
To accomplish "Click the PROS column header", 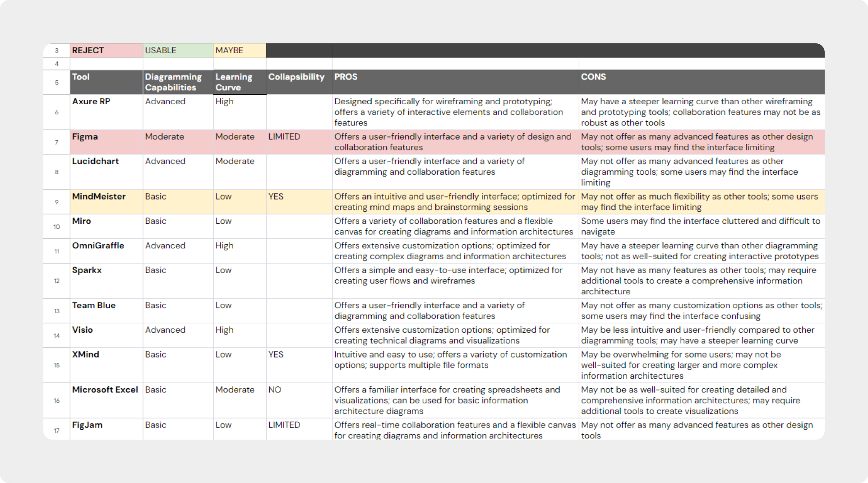I will [x=456, y=82].
